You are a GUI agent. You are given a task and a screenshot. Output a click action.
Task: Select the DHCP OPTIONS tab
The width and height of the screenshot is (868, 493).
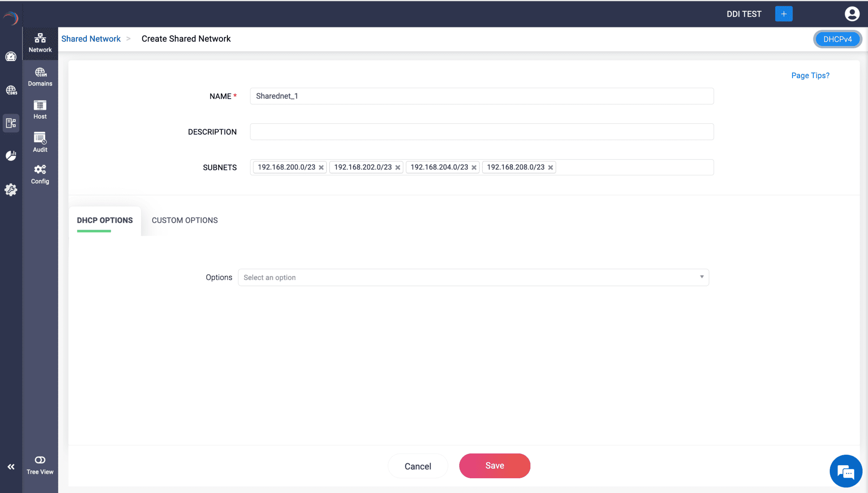tap(105, 220)
